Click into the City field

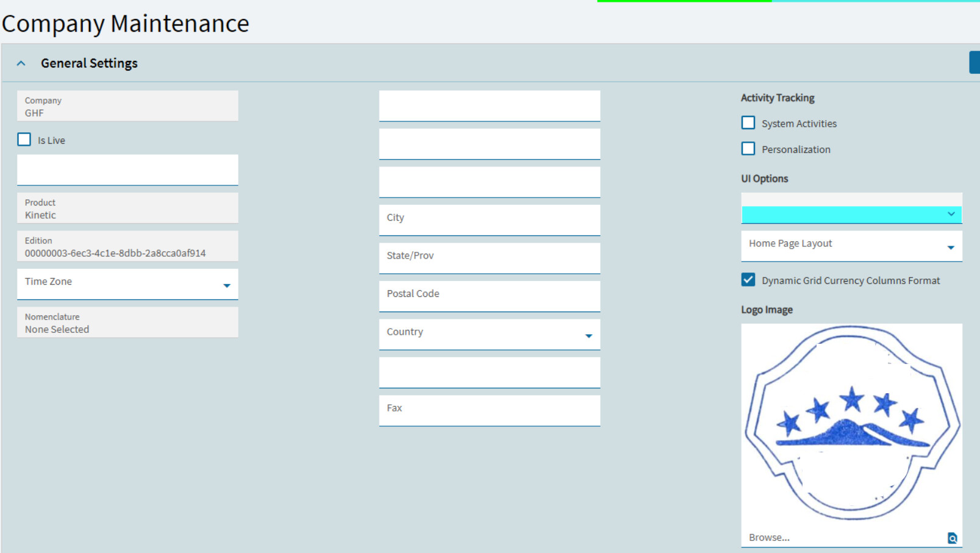(x=490, y=220)
